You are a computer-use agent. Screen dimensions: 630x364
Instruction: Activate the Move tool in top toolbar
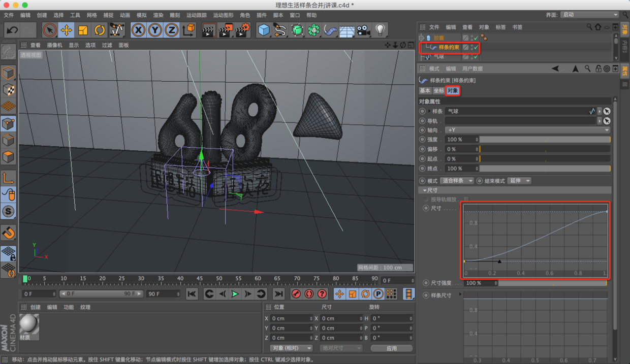tap(67, 30)
